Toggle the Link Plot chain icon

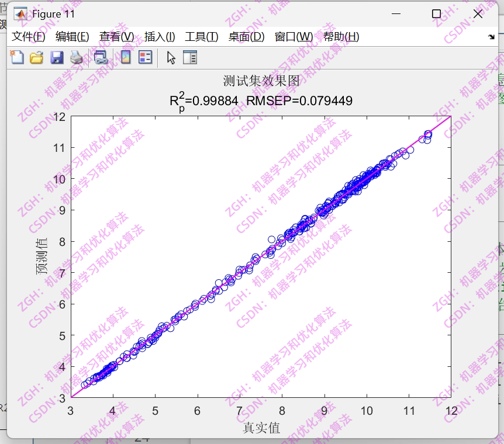click(99, 57)
